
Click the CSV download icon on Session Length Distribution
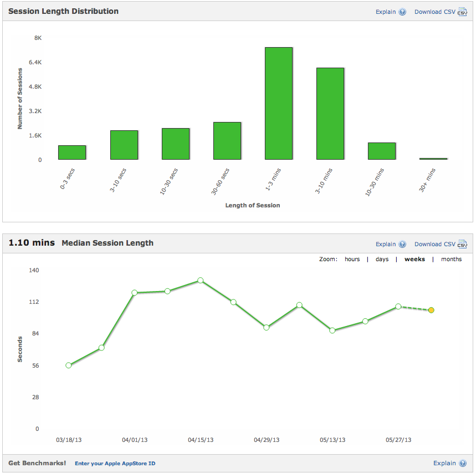[x=463, y=11]
